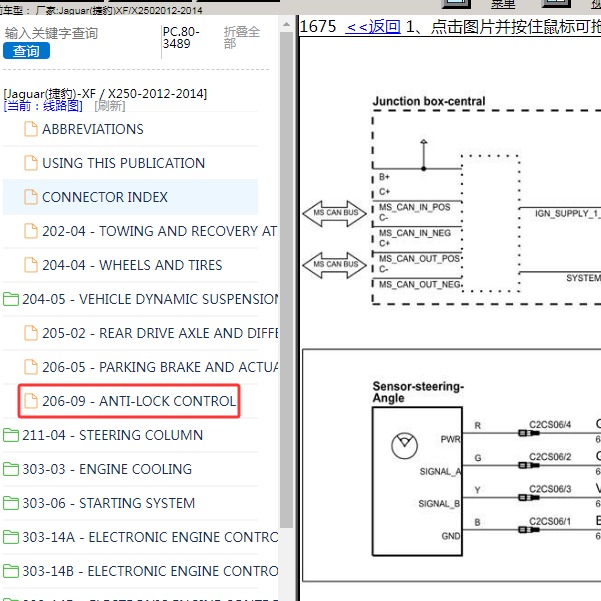
Task: Click the 查询 search button
Action: click(26, 51)
